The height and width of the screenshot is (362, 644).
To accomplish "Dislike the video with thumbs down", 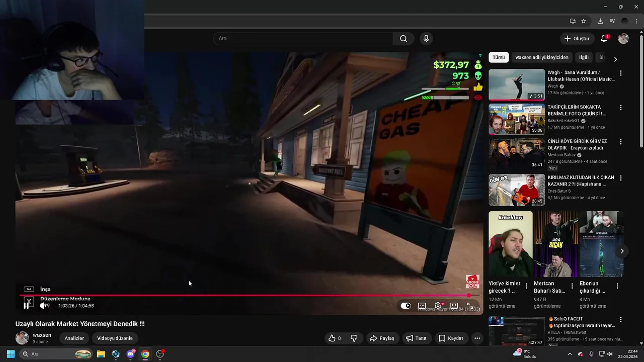I will click(354, 338).
